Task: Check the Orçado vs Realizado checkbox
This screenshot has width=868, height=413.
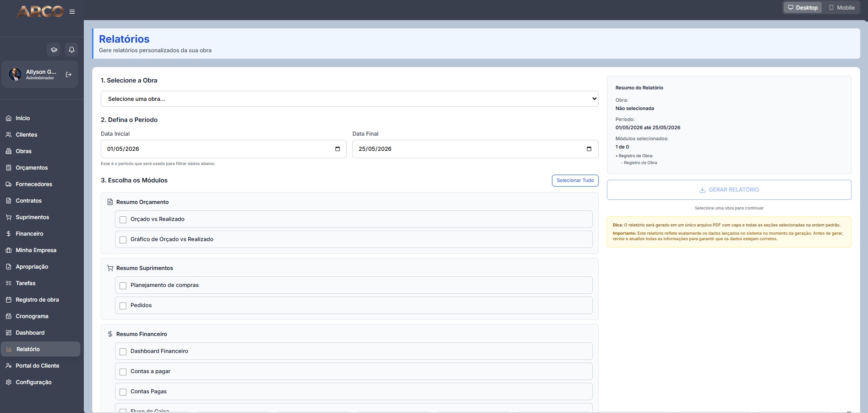Action: click(x=123, y=220)
